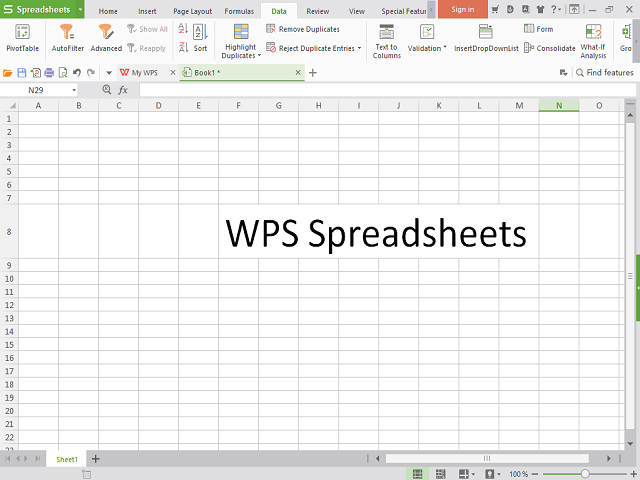Print the workbook with the printer icon
The image size is (640, 480).
[x=49, y=73]
